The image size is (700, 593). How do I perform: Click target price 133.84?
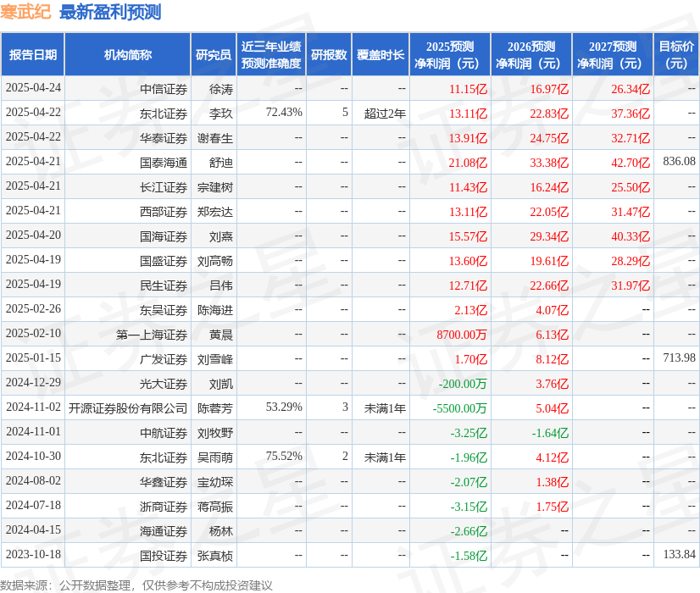679,554
